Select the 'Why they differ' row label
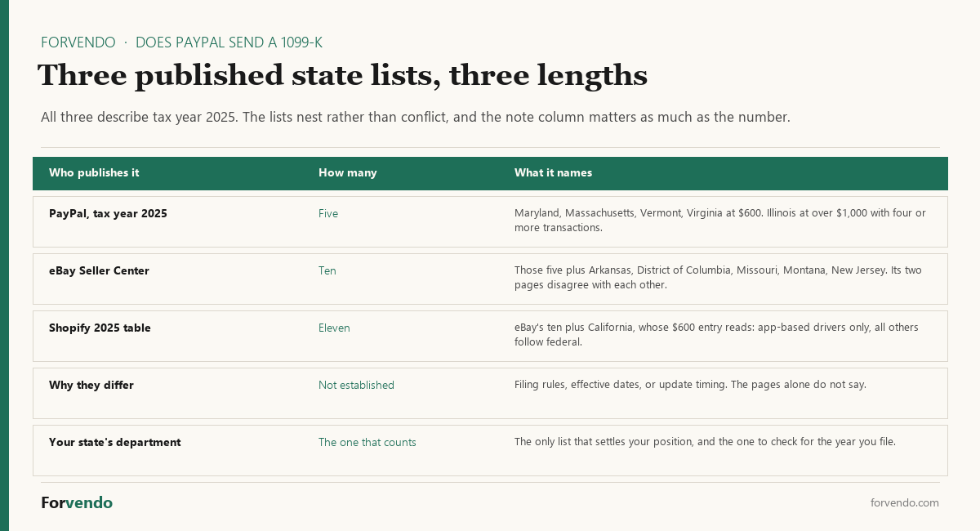Screen dimensions: 980x531 click(x=91, y=386)
